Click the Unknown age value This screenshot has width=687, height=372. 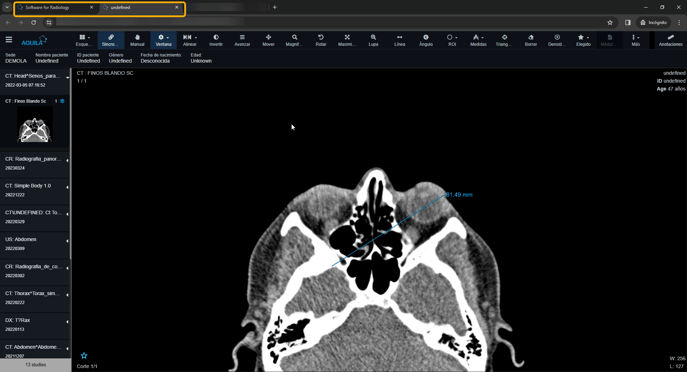[x=201, y=61]
